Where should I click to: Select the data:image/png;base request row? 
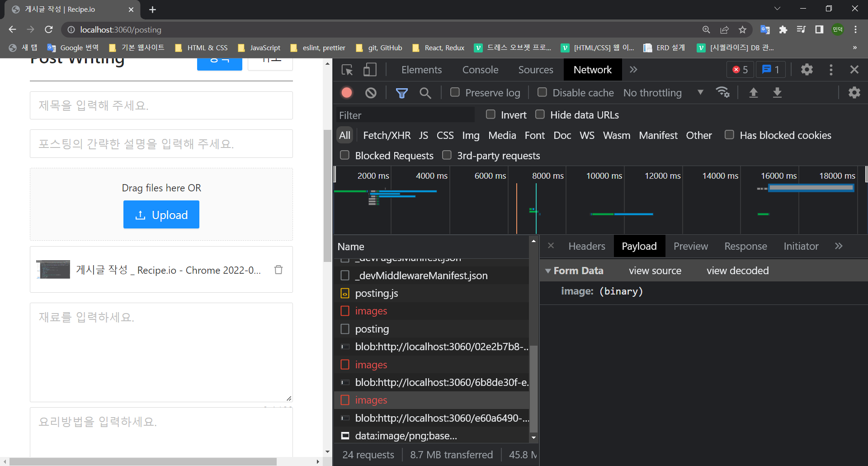[x=432, y=436]
